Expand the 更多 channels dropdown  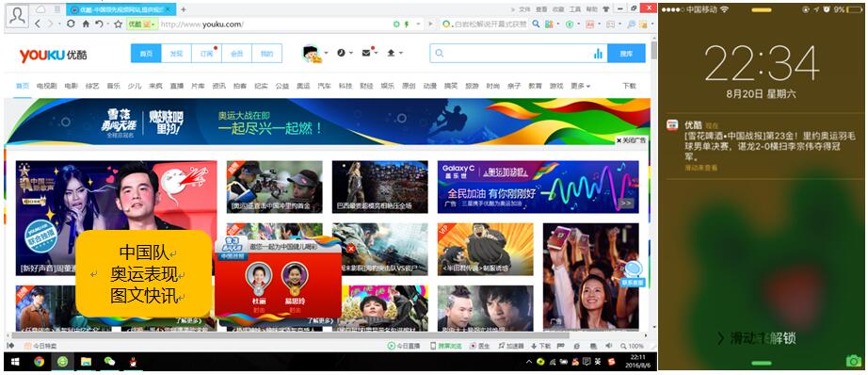coord(580,86)
